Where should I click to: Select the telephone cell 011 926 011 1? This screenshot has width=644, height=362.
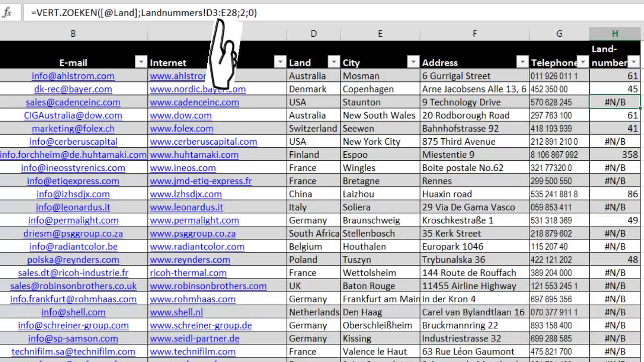[559, 76]
